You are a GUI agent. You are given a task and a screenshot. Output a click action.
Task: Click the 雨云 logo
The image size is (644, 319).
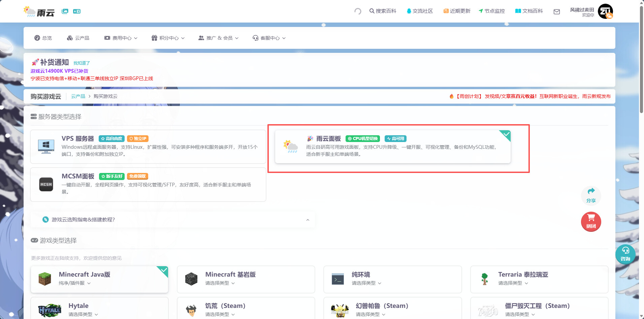39,12
